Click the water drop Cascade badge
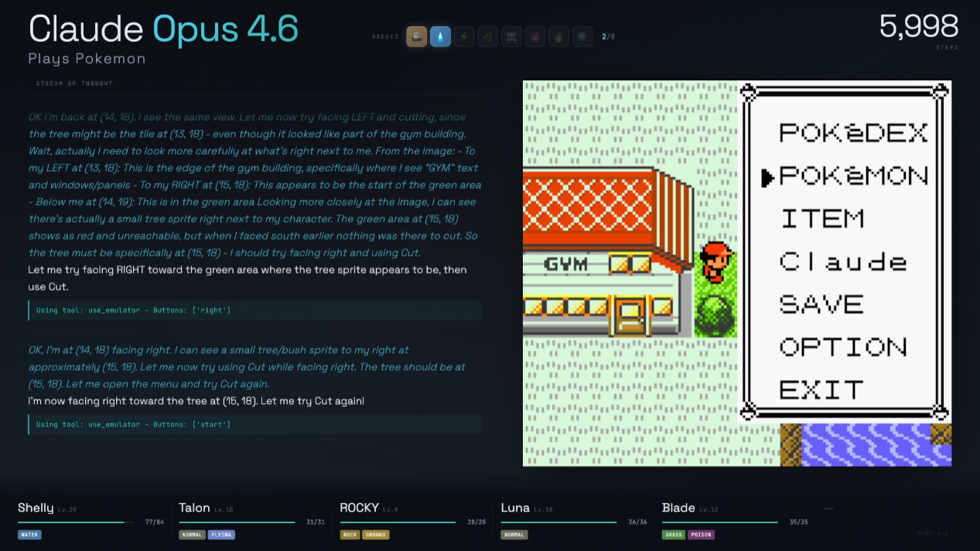The width and height of the screenshot is (980, 551). (440, 36)
